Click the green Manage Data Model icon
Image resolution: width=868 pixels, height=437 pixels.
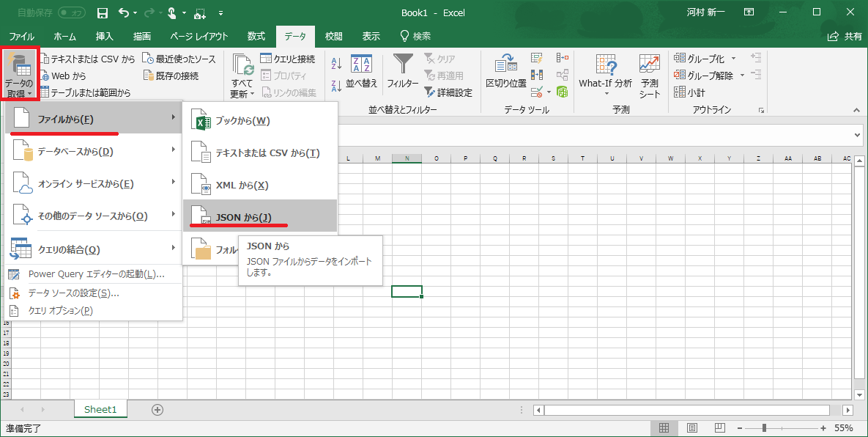pos(563,92)
